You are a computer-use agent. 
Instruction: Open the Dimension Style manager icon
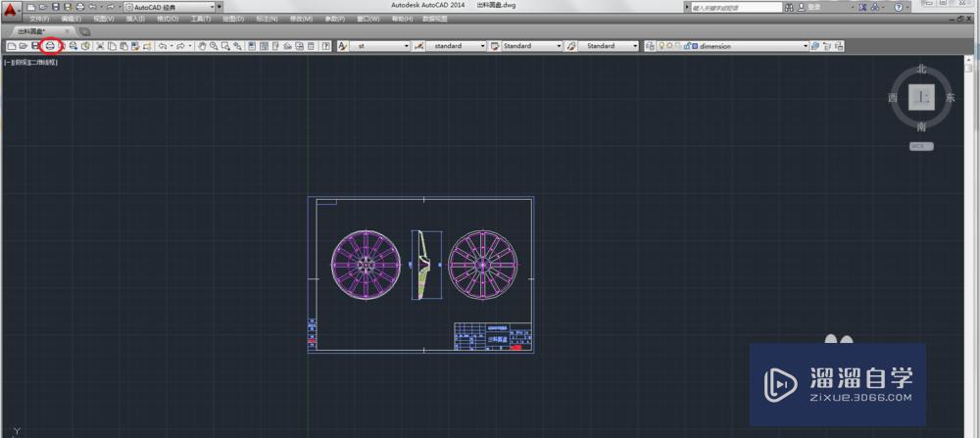(418, 46)
